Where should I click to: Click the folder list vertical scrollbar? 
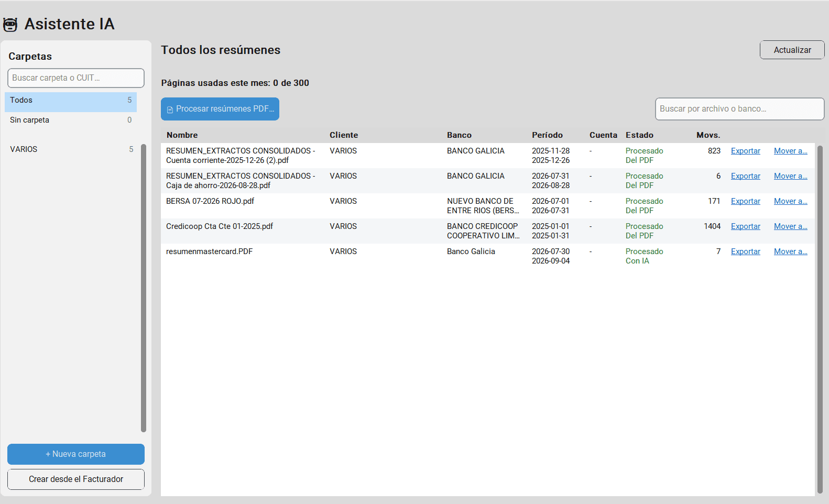144,288
